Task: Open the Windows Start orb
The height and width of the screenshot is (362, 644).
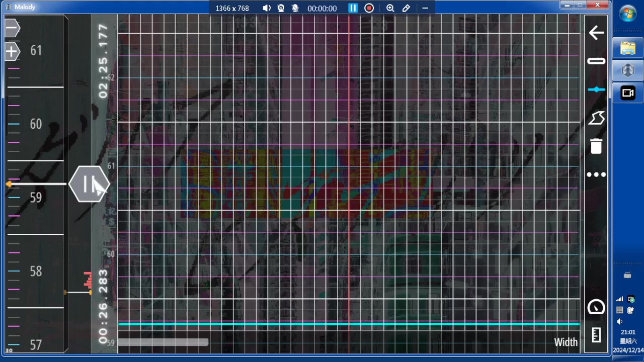Action: click(x=628, y=14)
